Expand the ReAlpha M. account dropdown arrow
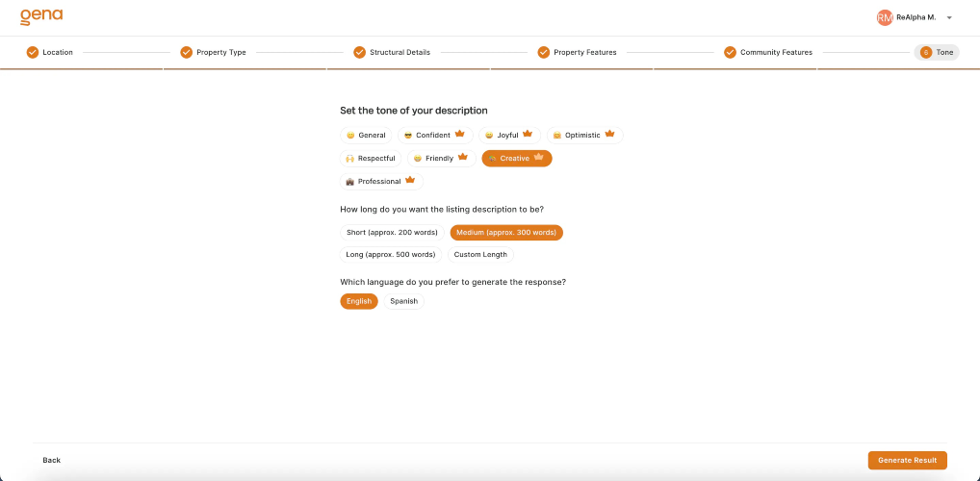 (x=949, y=18)
